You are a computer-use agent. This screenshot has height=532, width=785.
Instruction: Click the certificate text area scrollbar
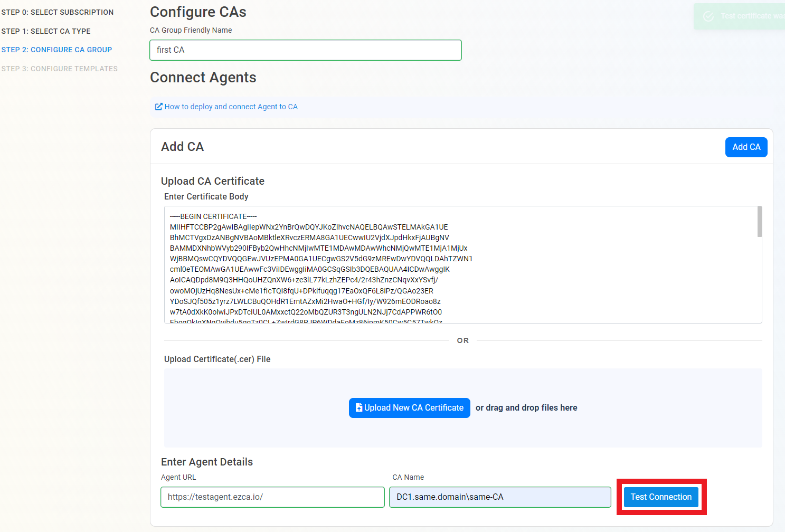pos(760,222)
